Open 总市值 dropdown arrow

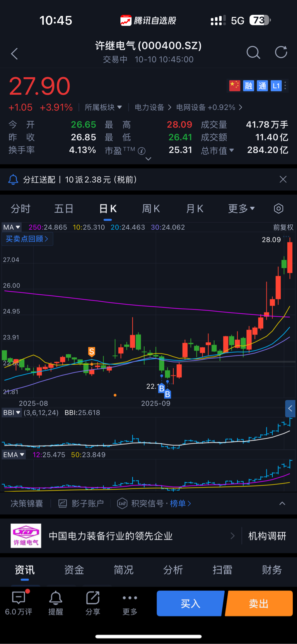tap(232, 150)
